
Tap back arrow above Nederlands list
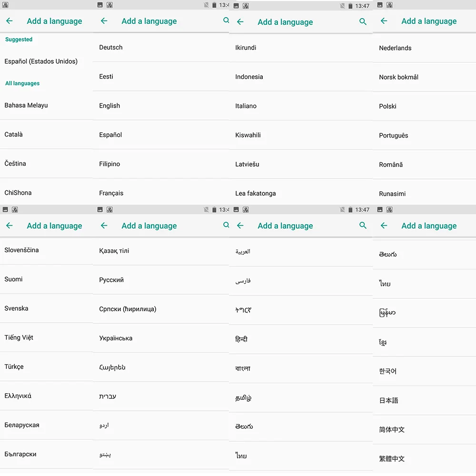point(384,21)
